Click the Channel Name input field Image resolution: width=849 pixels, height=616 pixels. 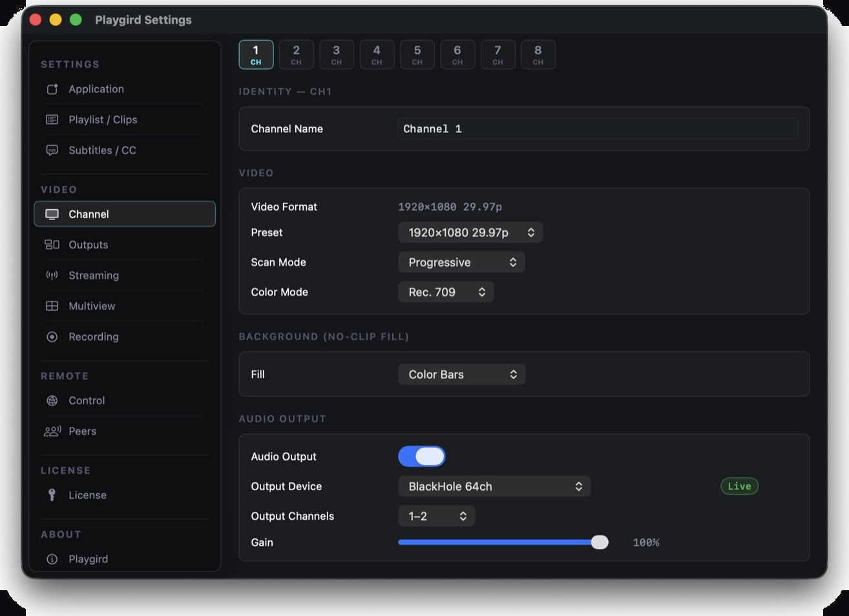(x=598, y=129)
